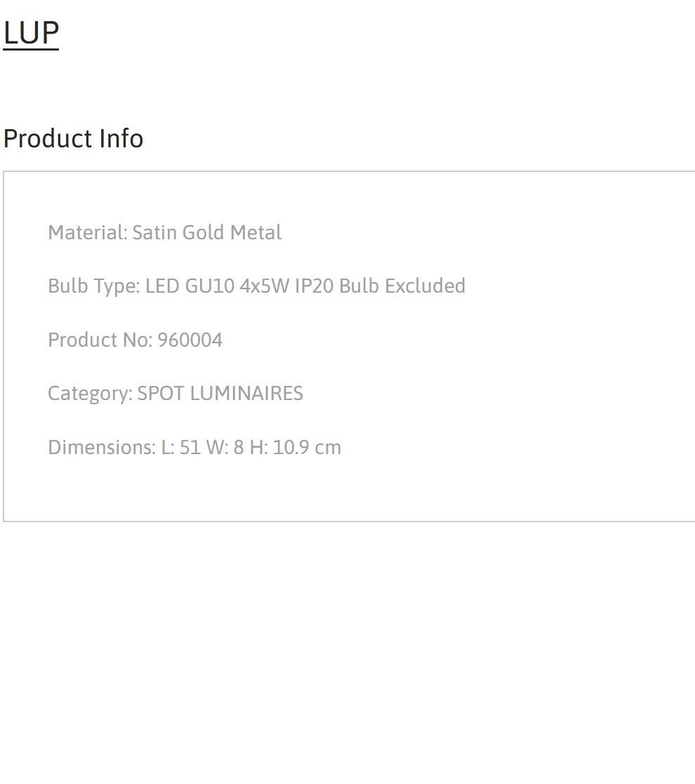Click the word Info in heading
695x784 pixels.
pos(121,138)
